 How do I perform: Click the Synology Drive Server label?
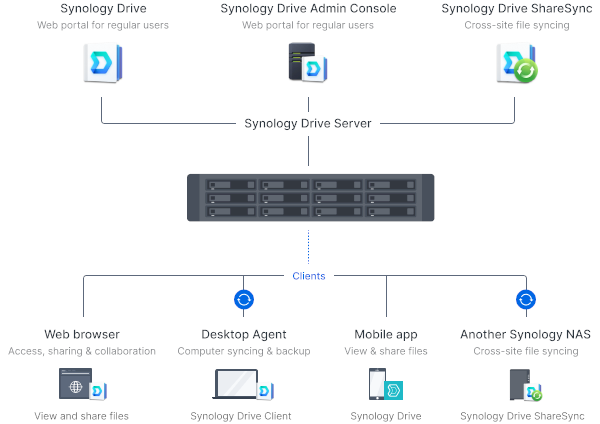[x=308, y=124]
